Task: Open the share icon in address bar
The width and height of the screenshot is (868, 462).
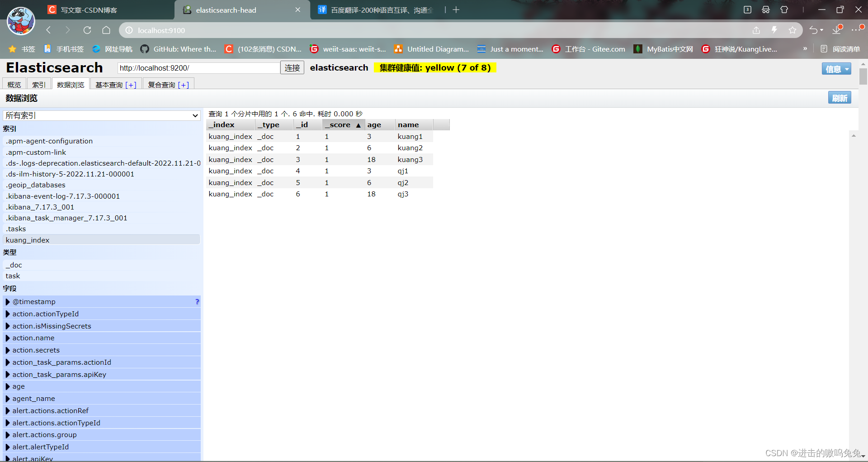Action: [756, 30]
